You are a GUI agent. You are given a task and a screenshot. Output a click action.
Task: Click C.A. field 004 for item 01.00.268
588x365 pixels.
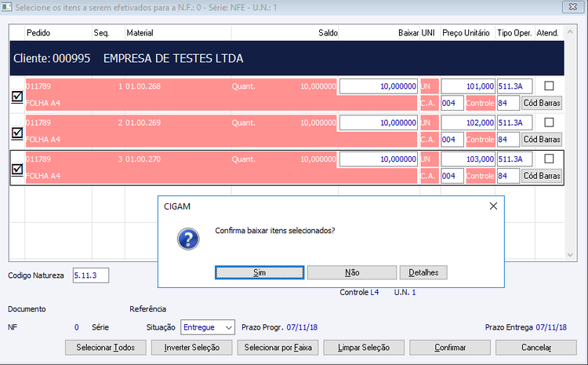(x=452, y=103)
